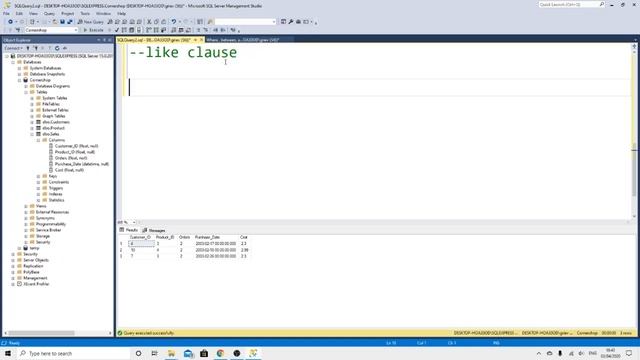Collapse the Cornershop database node
Image resolution: width=640 pixels, height=360 pixels.
click(x=19, y=80)
